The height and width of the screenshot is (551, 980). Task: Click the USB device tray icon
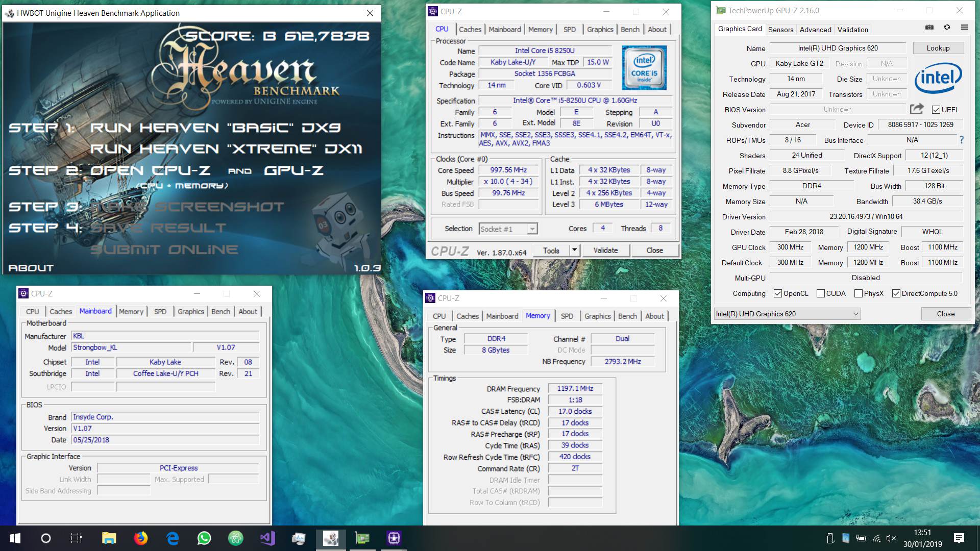coord(830,538)
